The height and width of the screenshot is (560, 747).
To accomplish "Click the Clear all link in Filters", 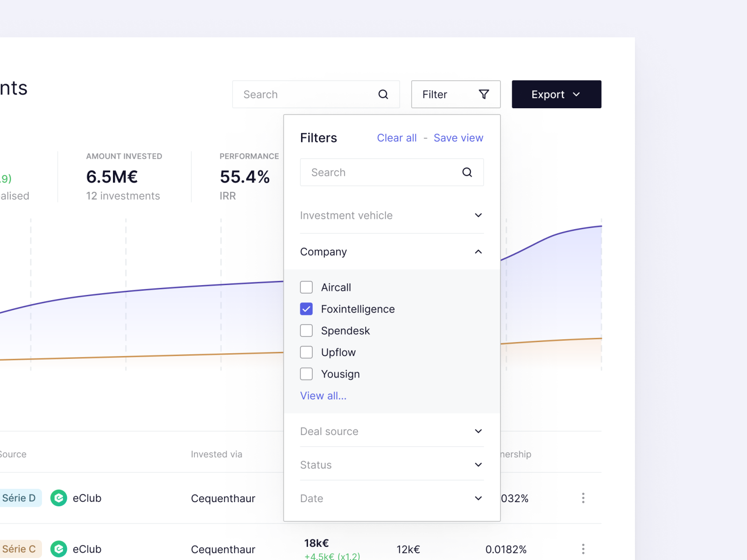I will [396, 138].
